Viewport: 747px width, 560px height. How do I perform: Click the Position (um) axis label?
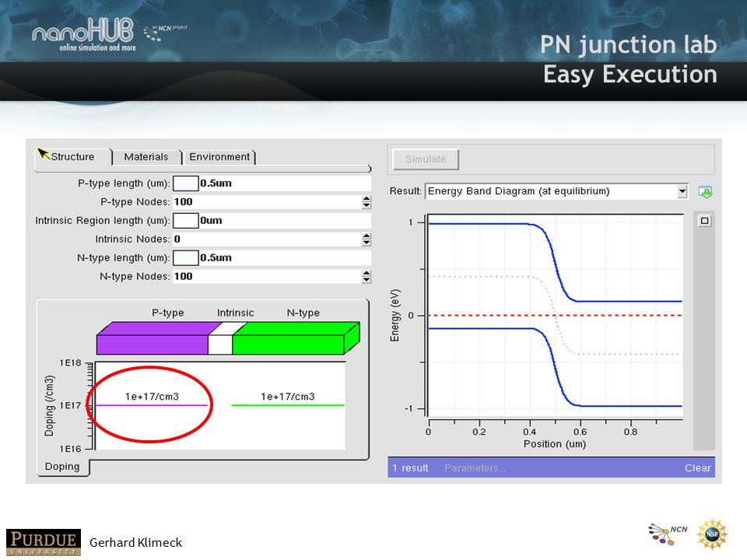click(555, 444)
